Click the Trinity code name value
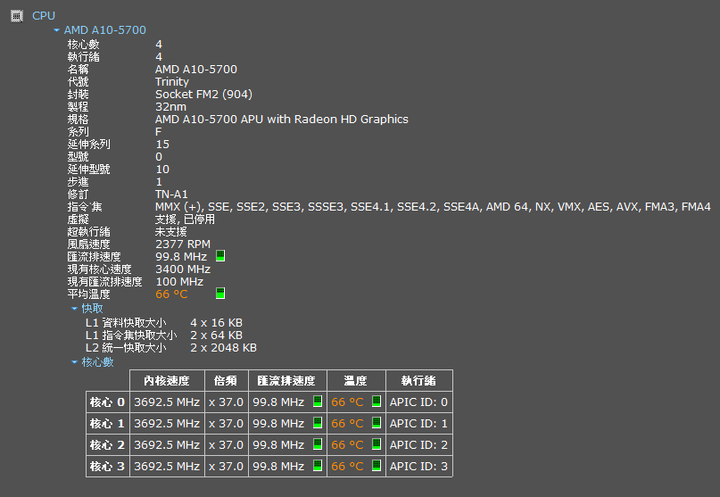Image resolution: width=720 pixels, height=497 pixels. [172, 82]
